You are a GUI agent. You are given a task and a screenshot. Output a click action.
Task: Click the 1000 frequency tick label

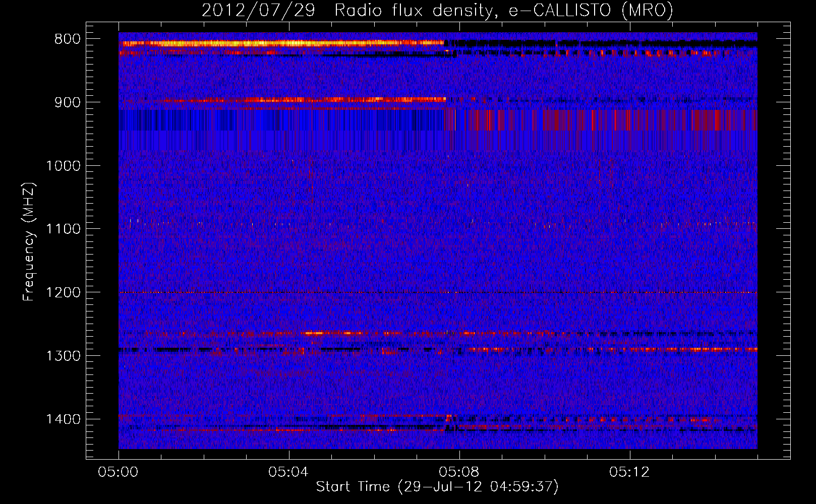point(63,166)
